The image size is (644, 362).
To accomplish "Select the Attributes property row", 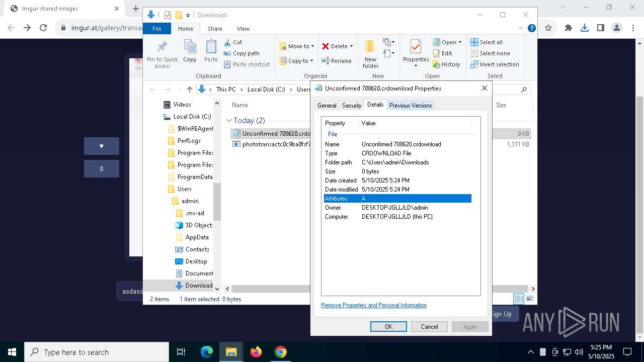I will (x=397, y=199).
